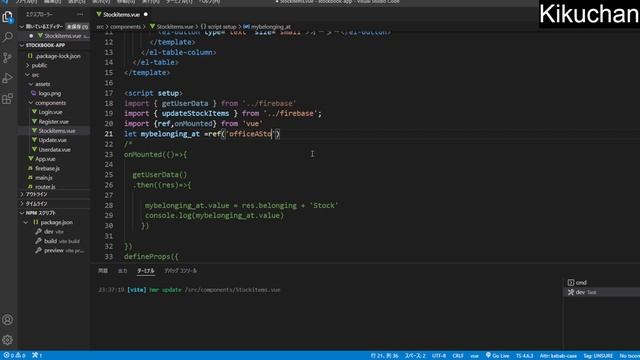Open the 問題 panel tab
The image size is (640, 360).
point(103,271)
